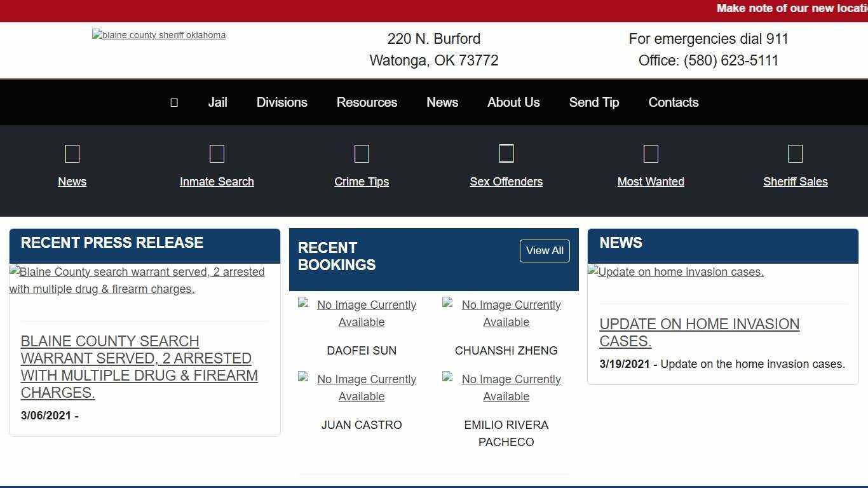The image size is (868, 488).
Task: Open the Jail menu
Action: (217, 102)
